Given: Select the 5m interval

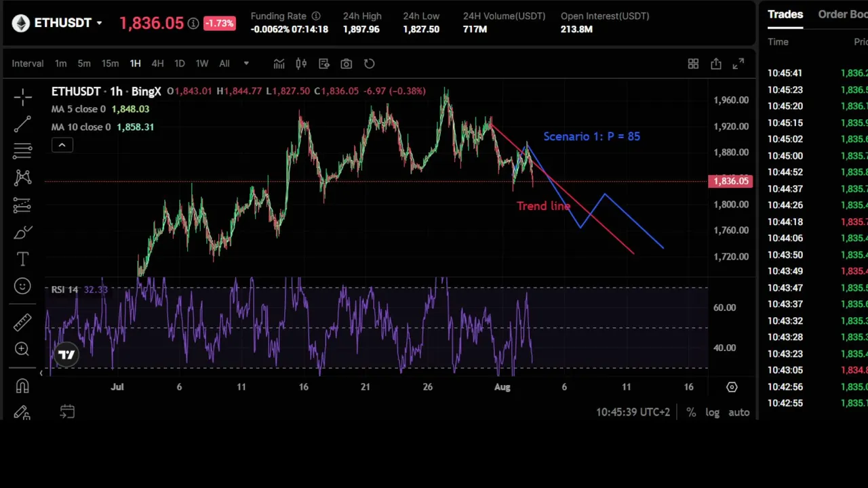Looking at the screenshot, I should [84, 64].
